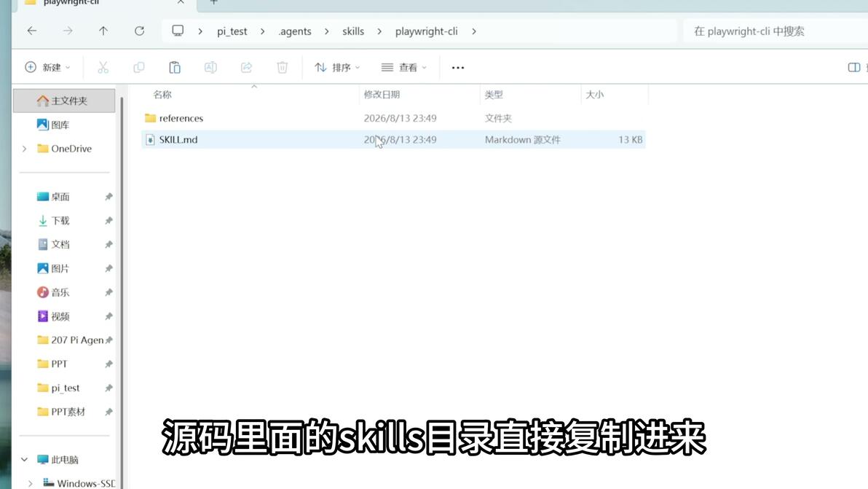The image size is (868, 489).
Task: Click the Paste clipboard icon
Action: click(175, 68)
